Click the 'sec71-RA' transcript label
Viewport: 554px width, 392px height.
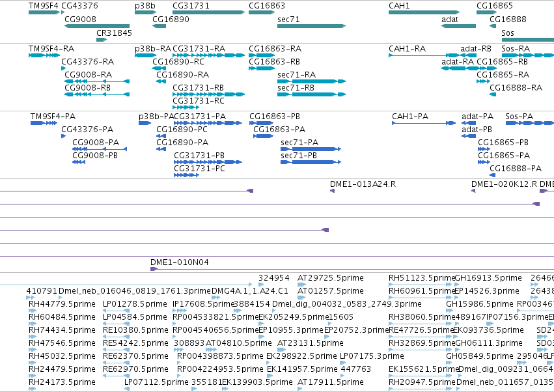[x=297, y=75]
